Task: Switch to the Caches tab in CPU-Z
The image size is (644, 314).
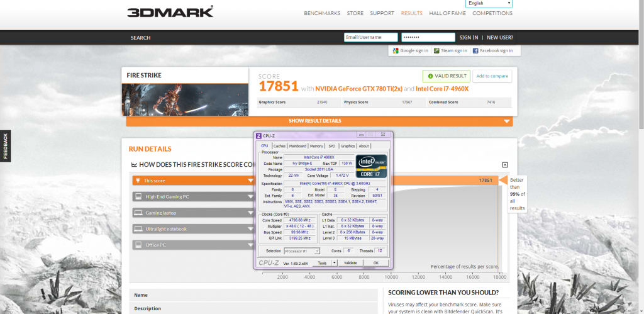Action: pyautogui.click(x=280, y=146)
